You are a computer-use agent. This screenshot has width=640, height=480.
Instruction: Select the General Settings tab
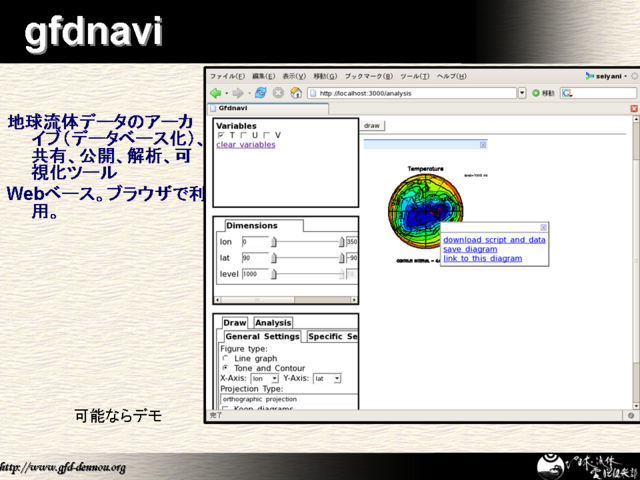pos(262,336)
